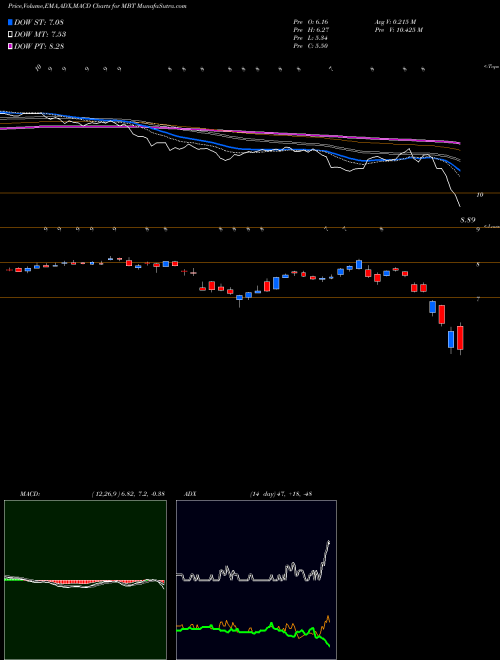Click the Pre O: 6.16 value
This screenshot has height=660, width=500.
(311, 22)
